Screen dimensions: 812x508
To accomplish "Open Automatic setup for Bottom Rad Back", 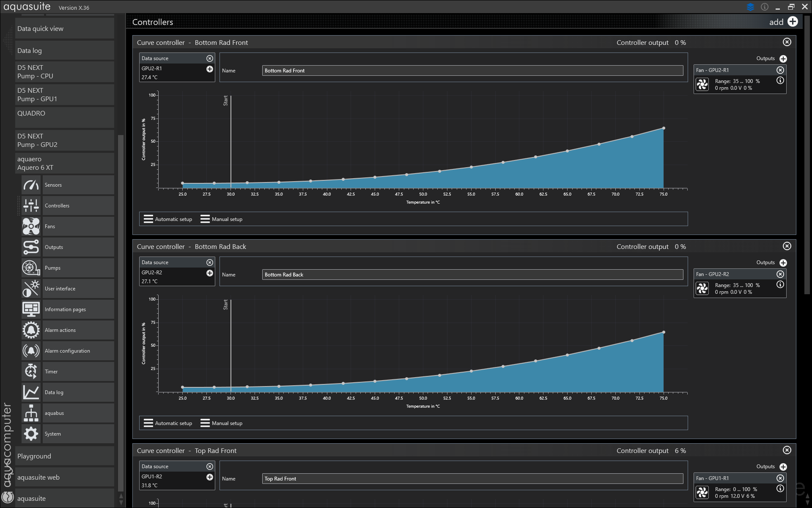I will coord(168,423).
